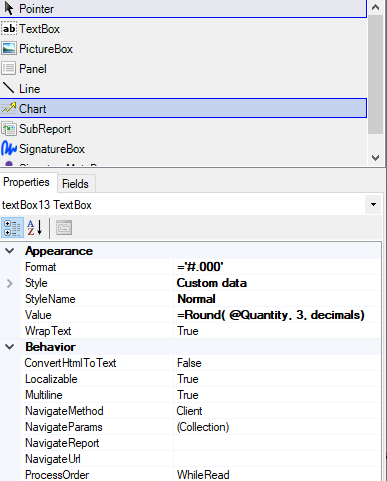Select the Multiline property label

tap(44, 395)
